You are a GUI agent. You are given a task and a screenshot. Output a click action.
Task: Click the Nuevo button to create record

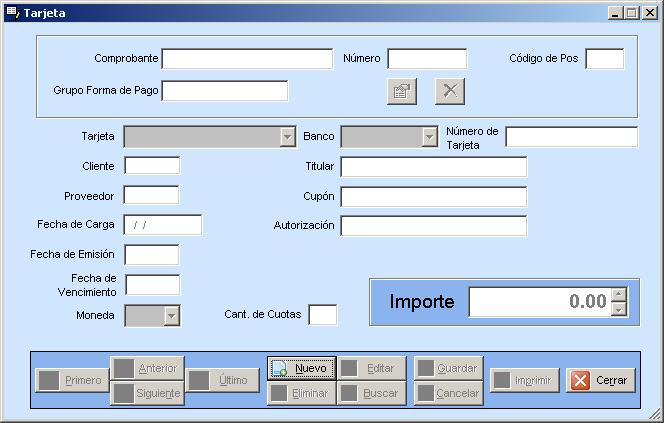pyautogui.click(x=301, y=368)
